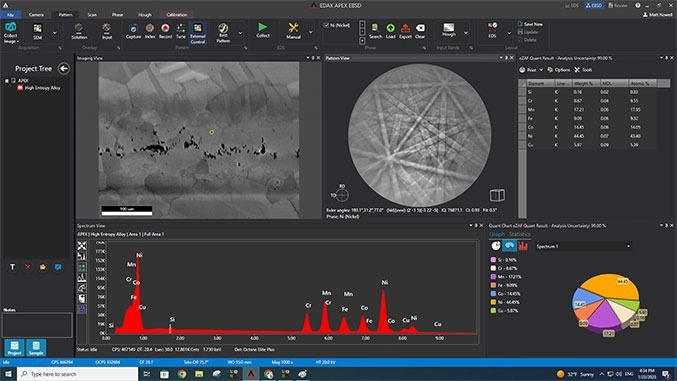Click the Export phase icon
This screenshot has width=677, height=381.
click(405, 28)
